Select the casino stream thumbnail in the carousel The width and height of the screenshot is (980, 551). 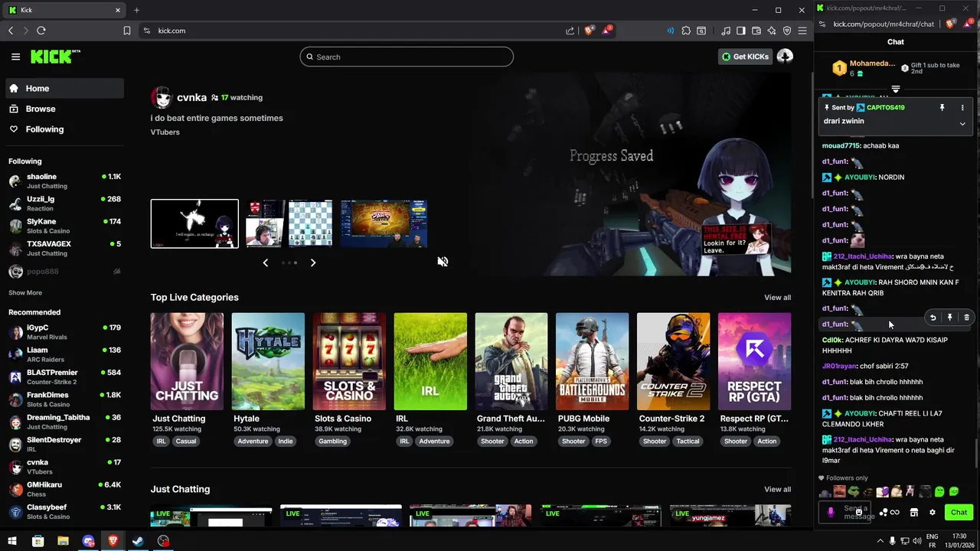click(x=384, y=223)
